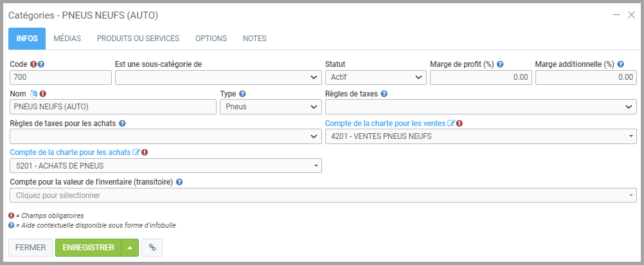Switch to the MÉDIAS tab
The height and width of the screenshot is (265, 644).
pos(67,39)
